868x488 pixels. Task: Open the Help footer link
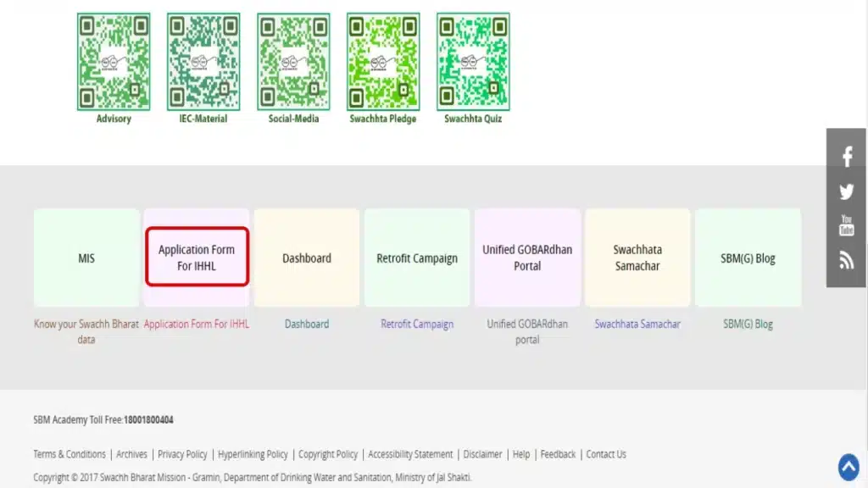coord(521,454)
